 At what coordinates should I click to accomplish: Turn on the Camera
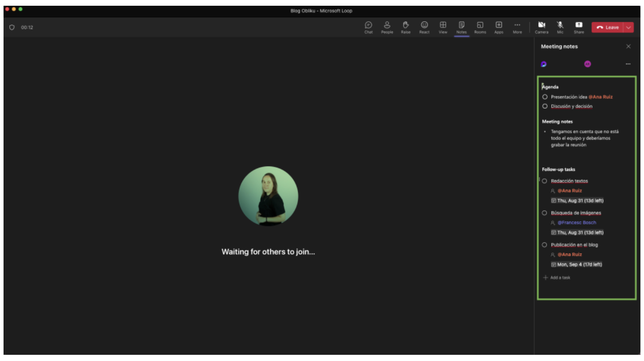[541, 27]
